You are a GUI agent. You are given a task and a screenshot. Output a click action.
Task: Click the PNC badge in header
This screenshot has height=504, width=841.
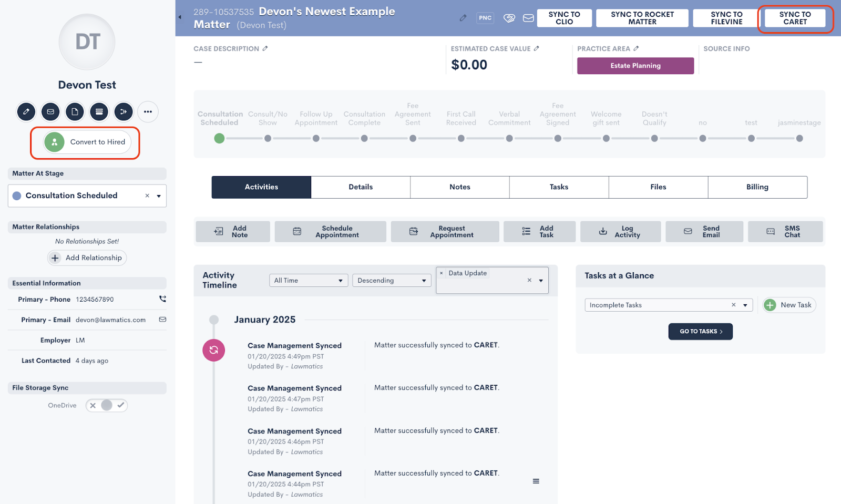pos(485,18)
